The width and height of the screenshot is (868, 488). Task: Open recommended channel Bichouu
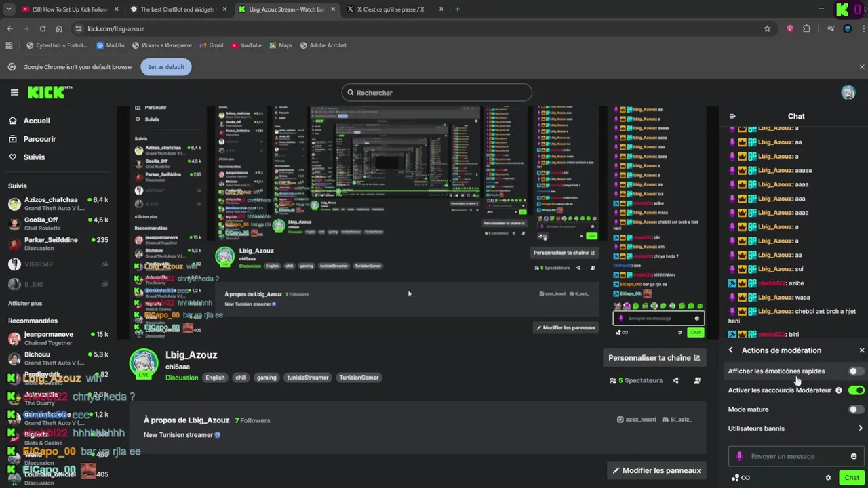point(58,359)
